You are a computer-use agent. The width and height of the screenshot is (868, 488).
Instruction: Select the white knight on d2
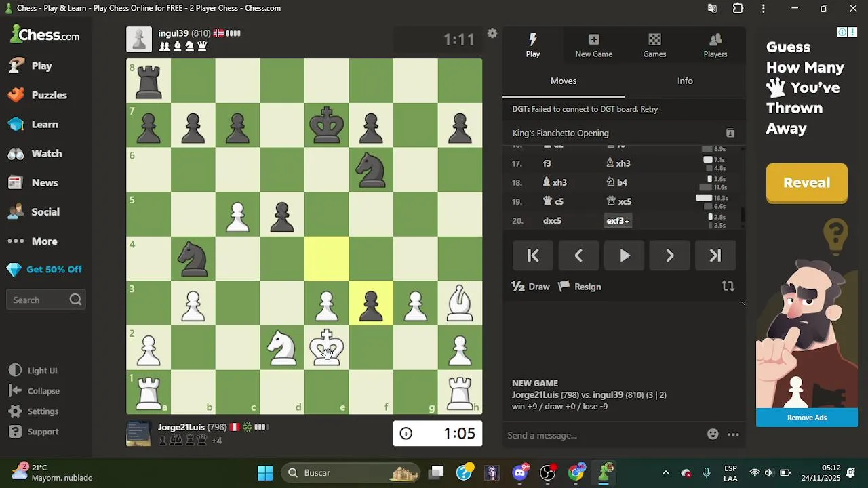[281, 348]
